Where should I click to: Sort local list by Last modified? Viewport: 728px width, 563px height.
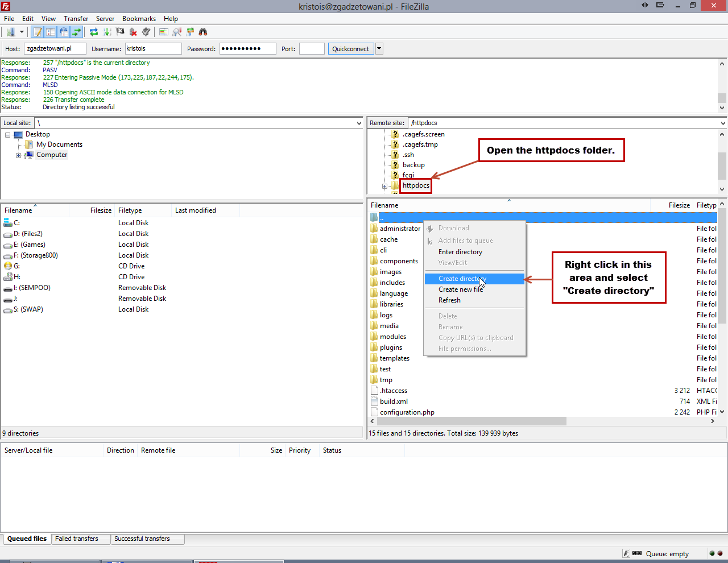(x=205, y=210)
